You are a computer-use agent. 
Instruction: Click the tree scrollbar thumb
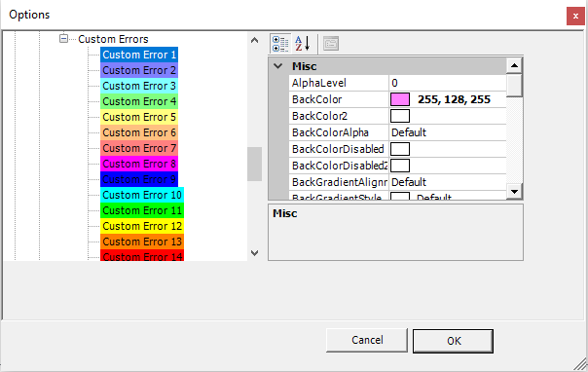[254, 164]
